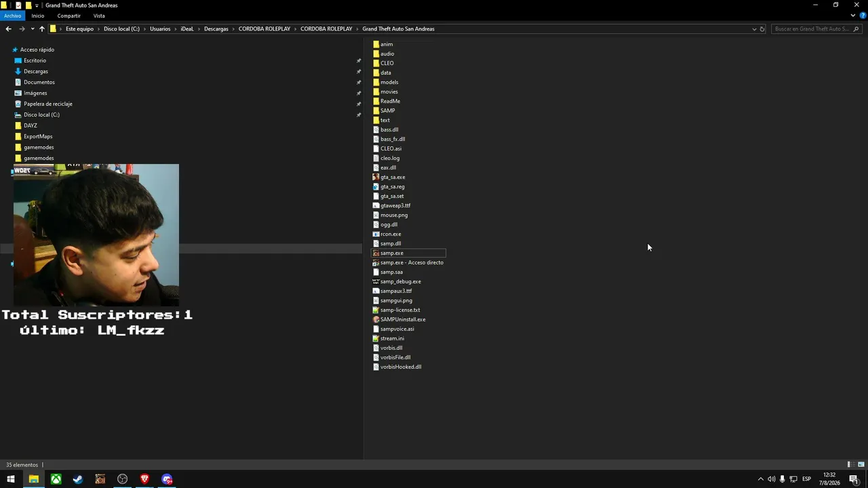Open Documentos in the navigation pane
The width and height of the screenshot is (868, 488).
(x=39, y=82)
